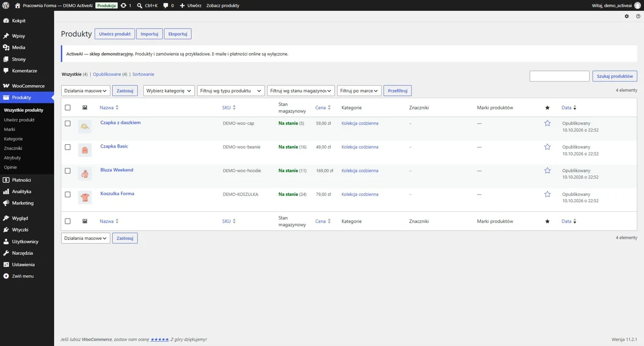Open the Ustawienia settings menu
644x346 pixels.
tap(27, 265)
